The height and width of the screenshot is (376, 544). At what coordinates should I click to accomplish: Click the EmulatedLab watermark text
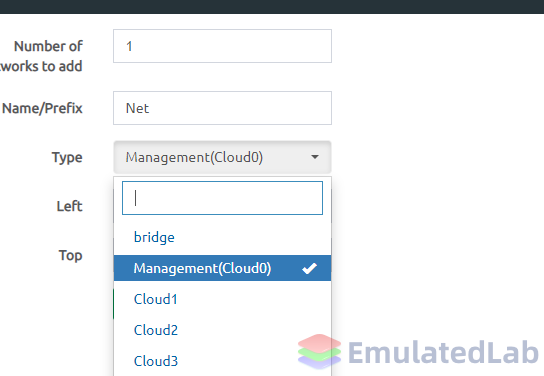click(443, 352)
